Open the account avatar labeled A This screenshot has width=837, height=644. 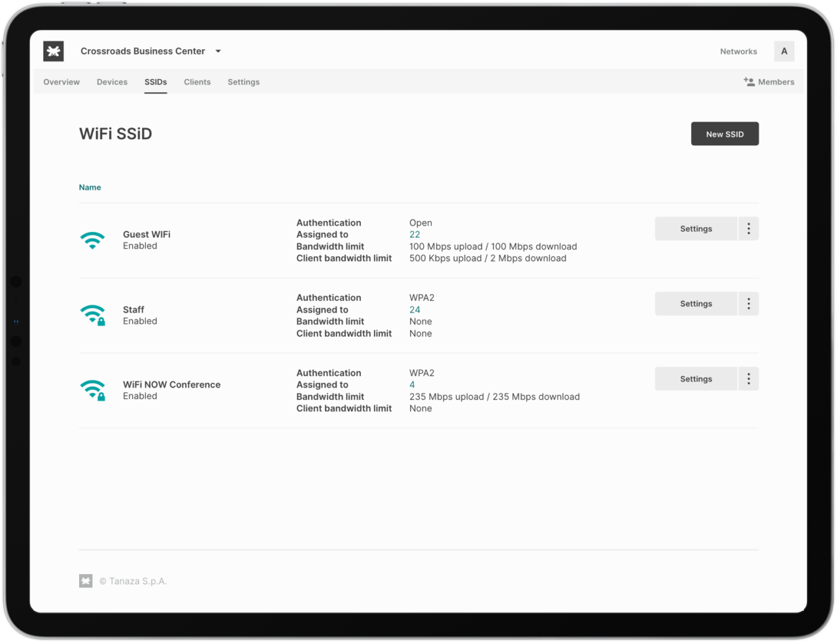784,51
